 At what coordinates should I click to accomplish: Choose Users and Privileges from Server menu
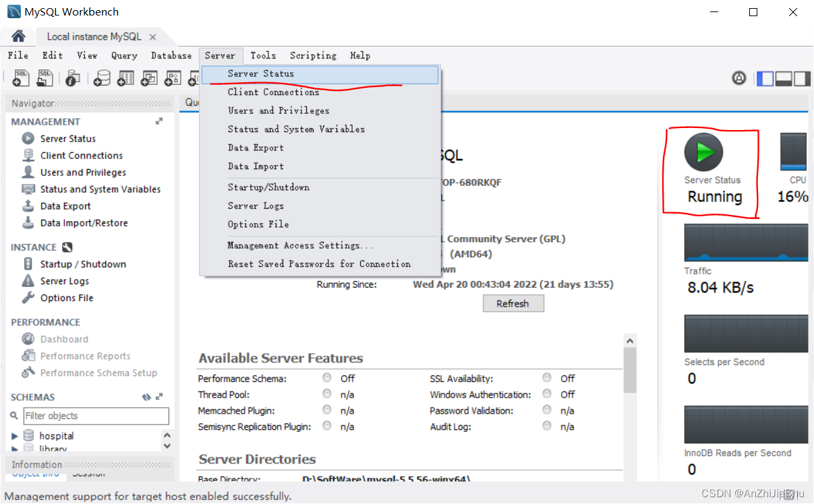pos(320,111)
